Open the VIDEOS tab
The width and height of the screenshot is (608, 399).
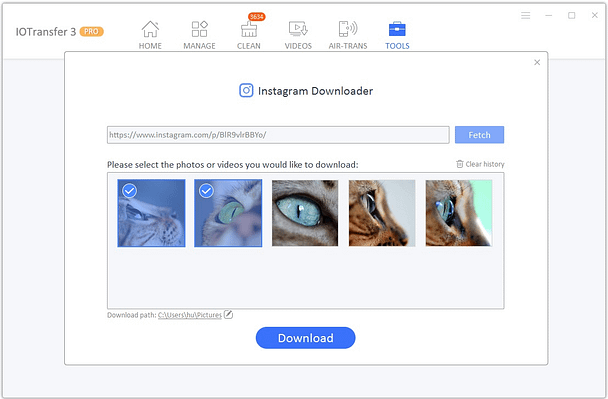(x=298, y=35)
